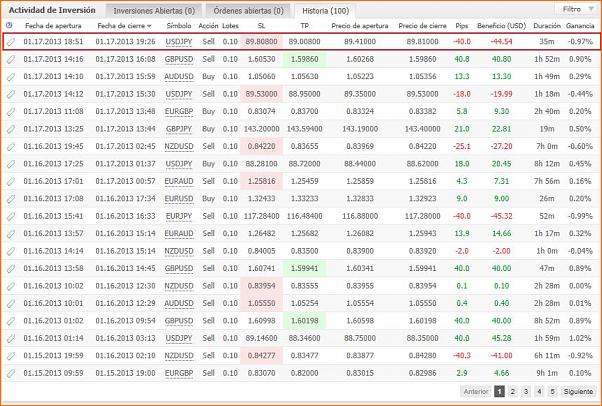Click attachment icon for GBPUSD 13:58 trade

pyautogui.click(x=12, y=268)
